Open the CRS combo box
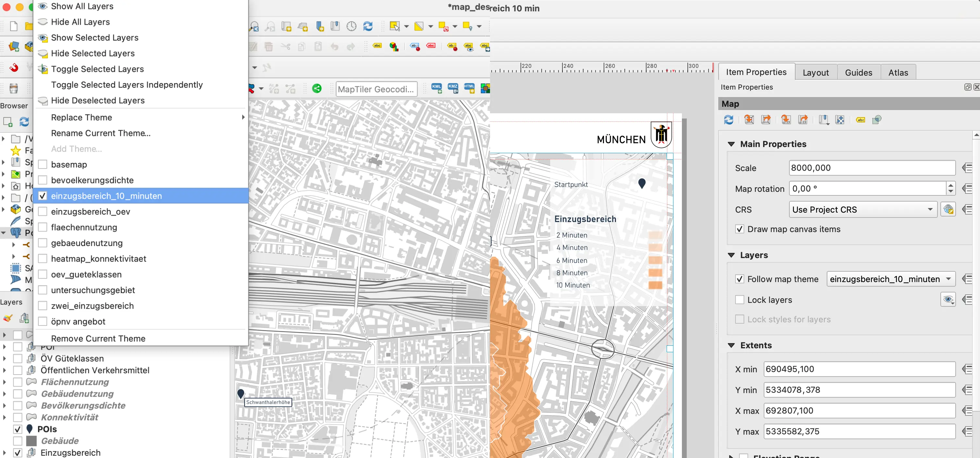 (x=862, y=210)
